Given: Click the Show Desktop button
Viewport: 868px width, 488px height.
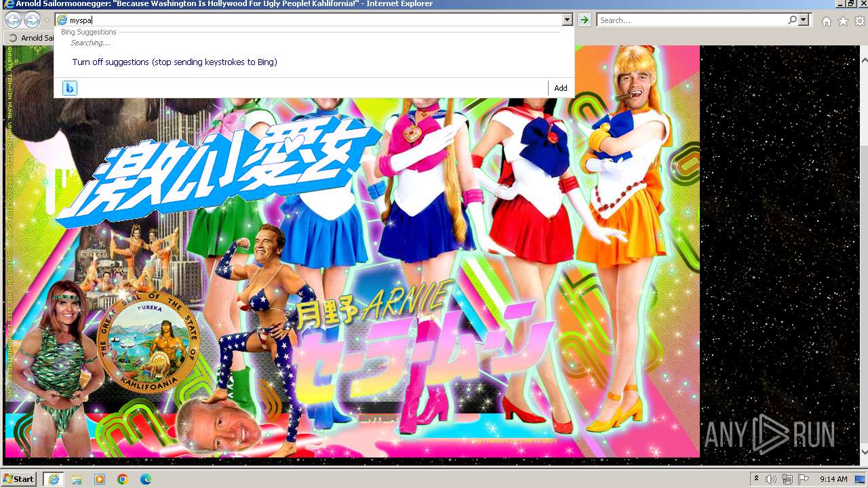Looking at the screenshot, I should pos(861,479).
